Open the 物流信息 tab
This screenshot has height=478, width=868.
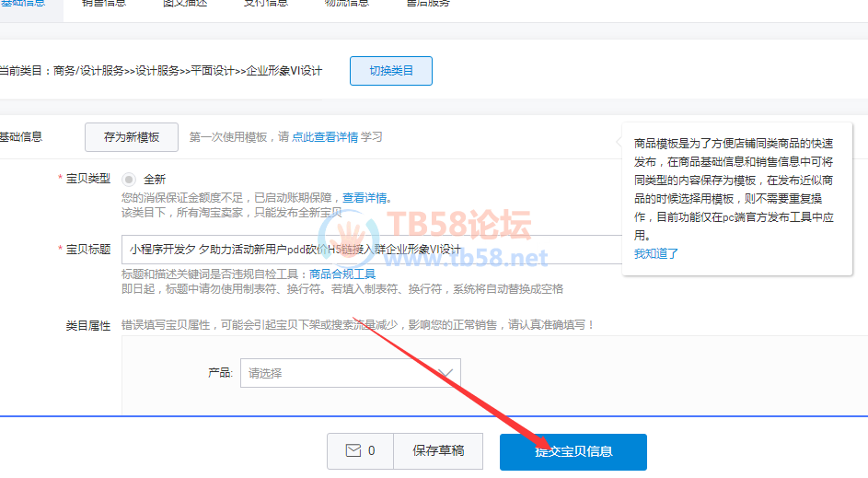click(x=346, y=3)
